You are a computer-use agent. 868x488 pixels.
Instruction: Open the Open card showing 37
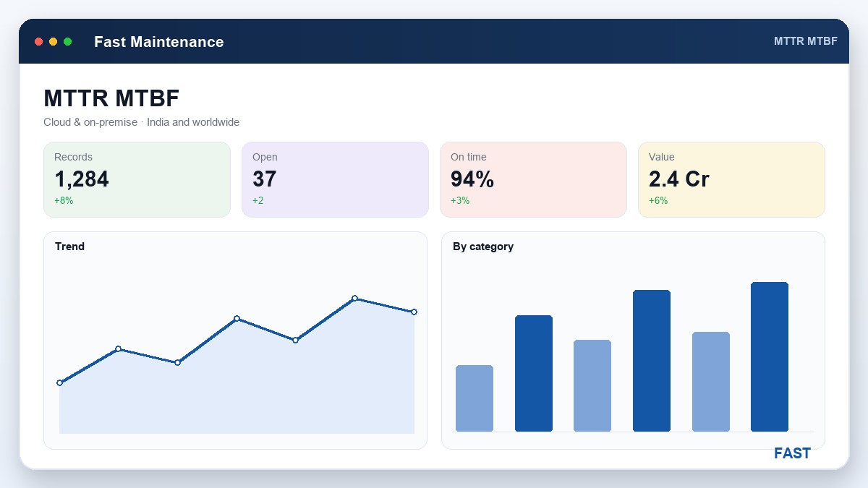coord(336,179)
